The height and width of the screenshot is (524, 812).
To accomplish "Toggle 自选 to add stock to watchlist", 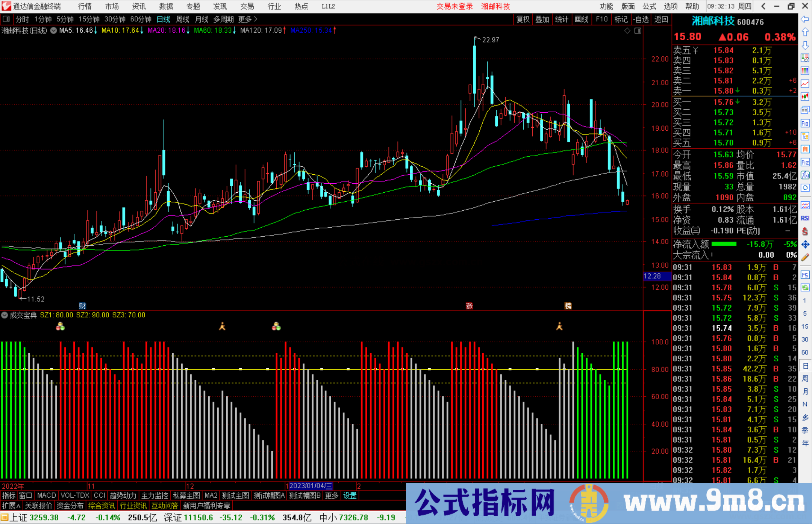I will tap(642, 19).
